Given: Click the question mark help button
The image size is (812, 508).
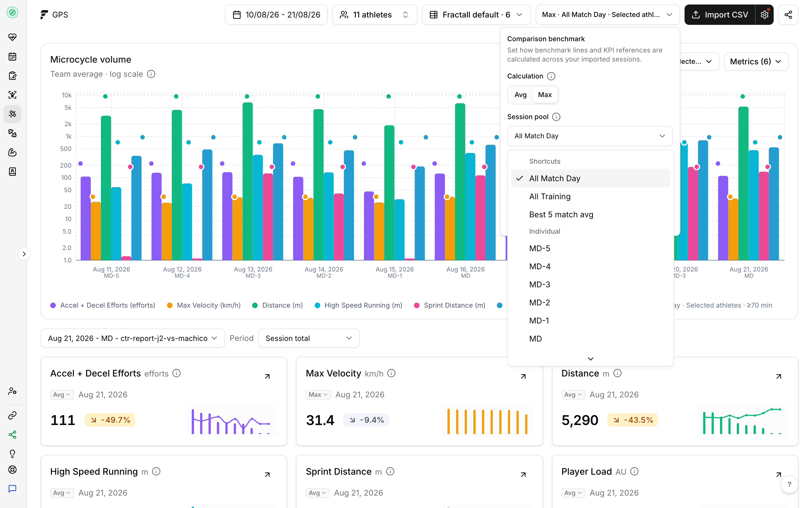Looking at the screenshot, I should [x=789, y=485].
